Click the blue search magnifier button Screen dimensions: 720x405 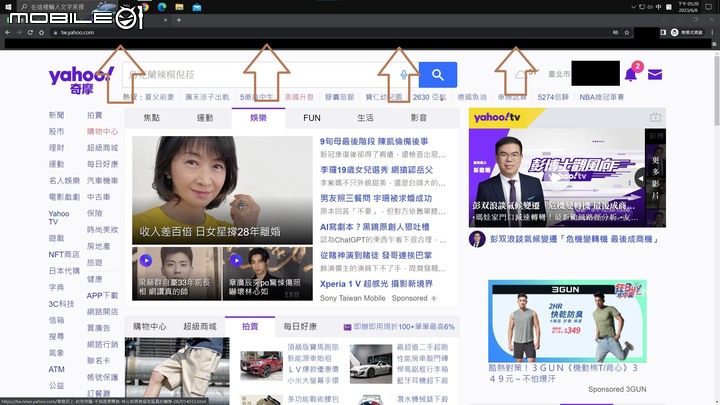[438, 75]
